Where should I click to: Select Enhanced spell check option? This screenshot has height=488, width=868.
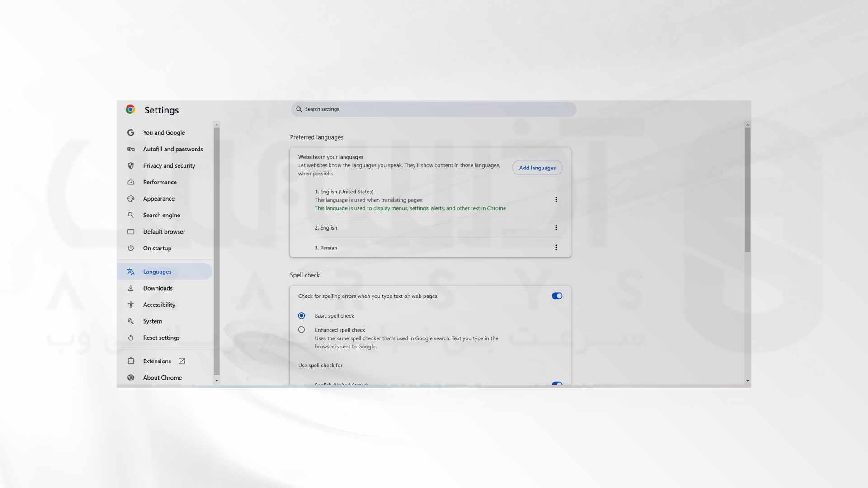pyautogui.click(x=302, y=330)
